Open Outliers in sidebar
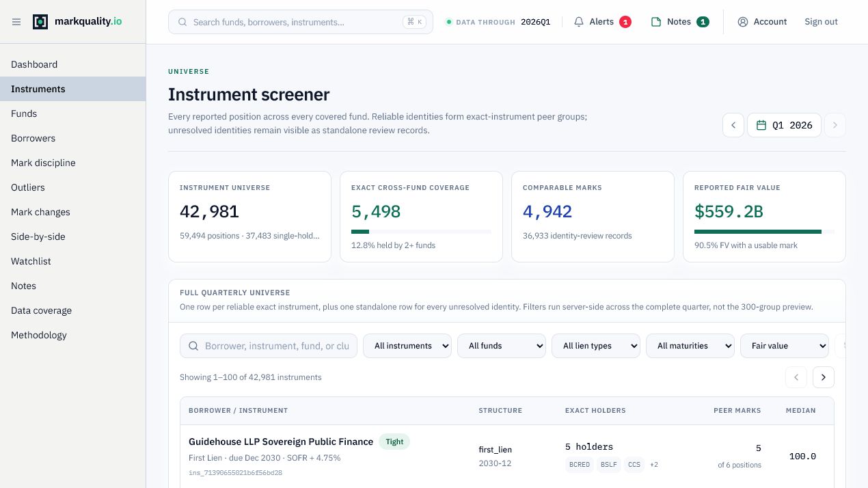Viewport: 868px width, 488px height. coord(73,187)
